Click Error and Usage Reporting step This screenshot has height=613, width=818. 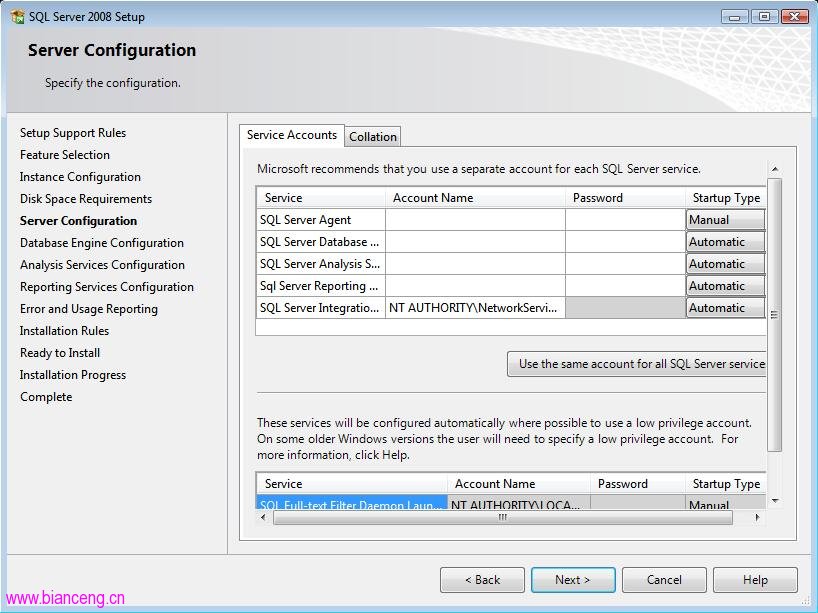tap(89, 309)
